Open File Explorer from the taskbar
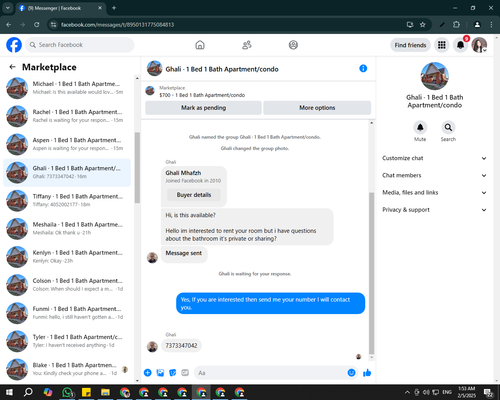 pyautogui.click(x=105, y=392)
